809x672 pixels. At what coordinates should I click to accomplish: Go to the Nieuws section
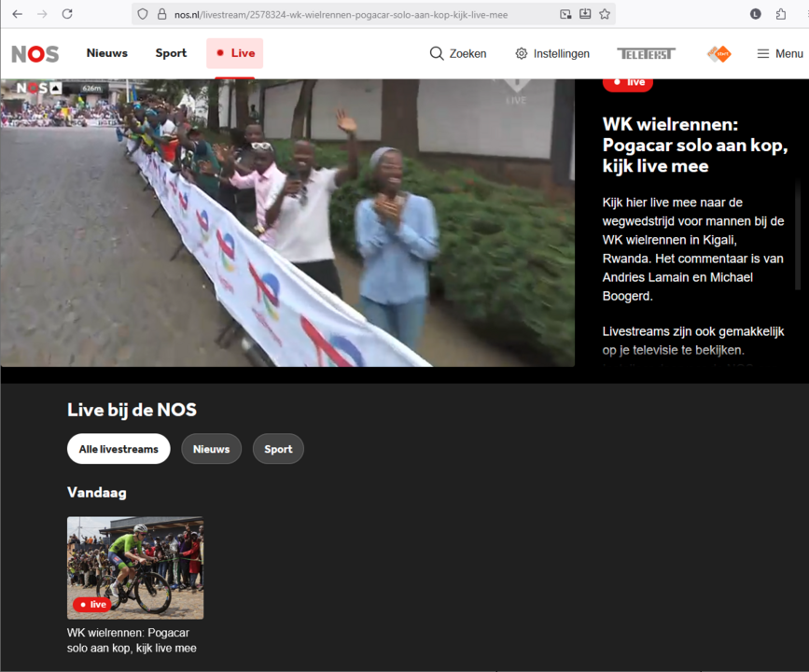[106, 53]
